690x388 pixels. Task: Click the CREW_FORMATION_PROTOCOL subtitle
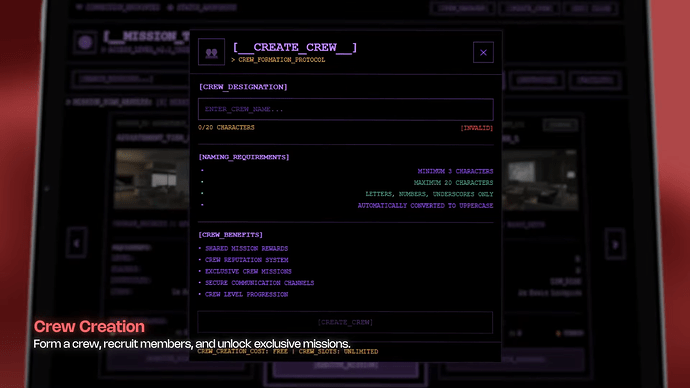(x=282, y=60)
